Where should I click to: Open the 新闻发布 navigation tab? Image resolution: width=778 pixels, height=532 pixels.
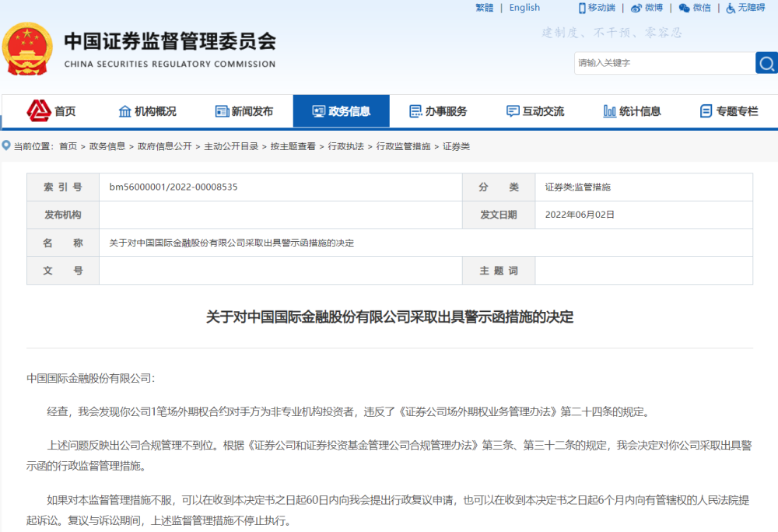coord(244,111)
